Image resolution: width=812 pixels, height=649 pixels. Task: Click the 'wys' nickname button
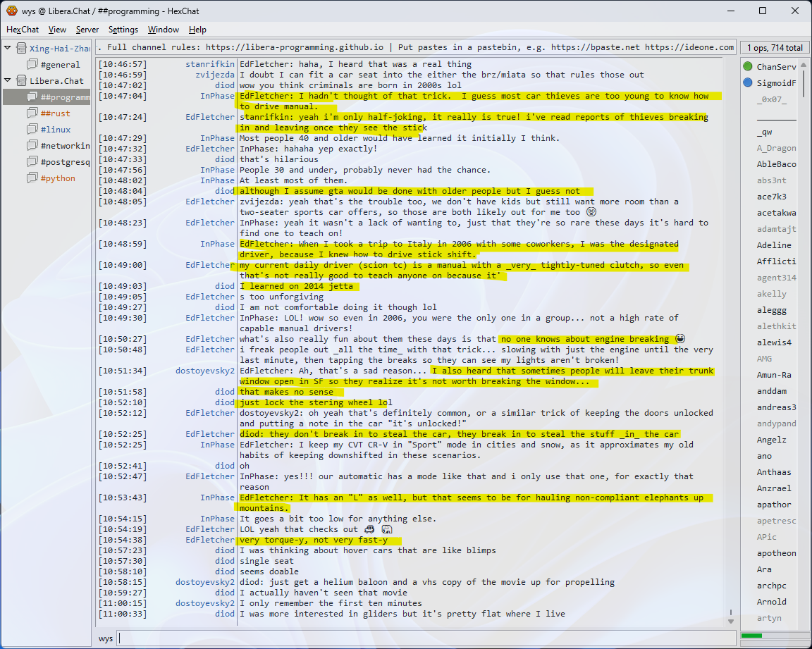tap(106, 638)
